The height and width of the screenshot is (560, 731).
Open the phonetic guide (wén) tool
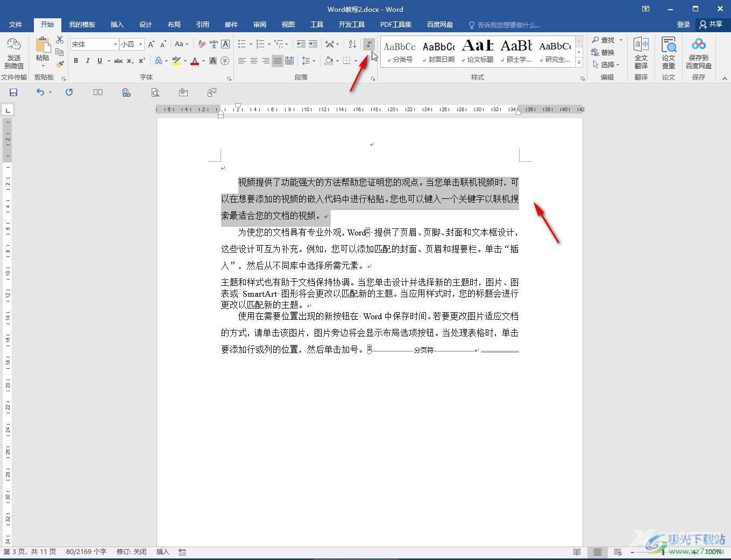(214, 44)
